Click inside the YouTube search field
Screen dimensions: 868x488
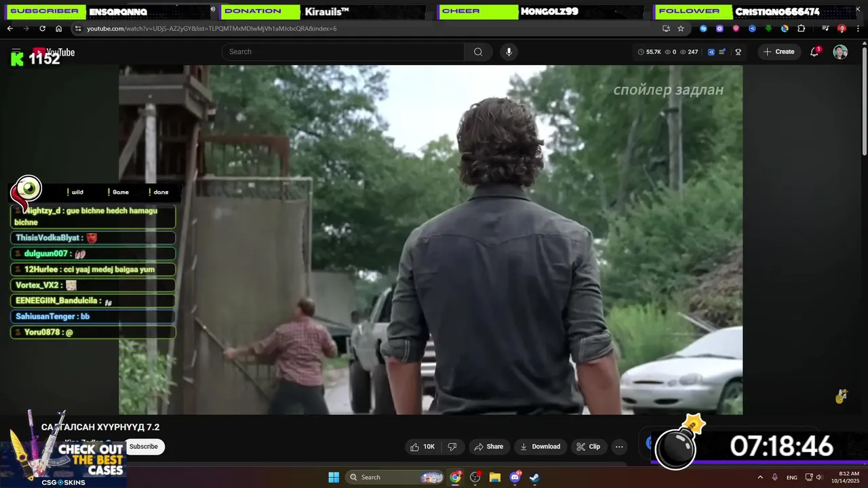point(342,52)
